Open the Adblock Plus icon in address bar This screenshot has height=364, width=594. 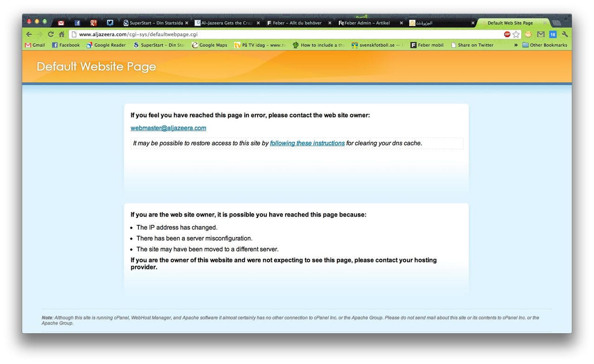coord(507,34)
